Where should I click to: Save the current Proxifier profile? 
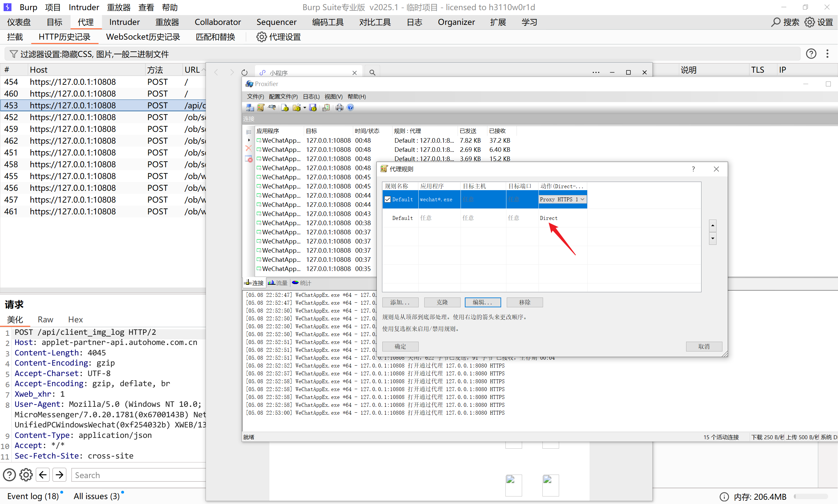click(313, 108)
